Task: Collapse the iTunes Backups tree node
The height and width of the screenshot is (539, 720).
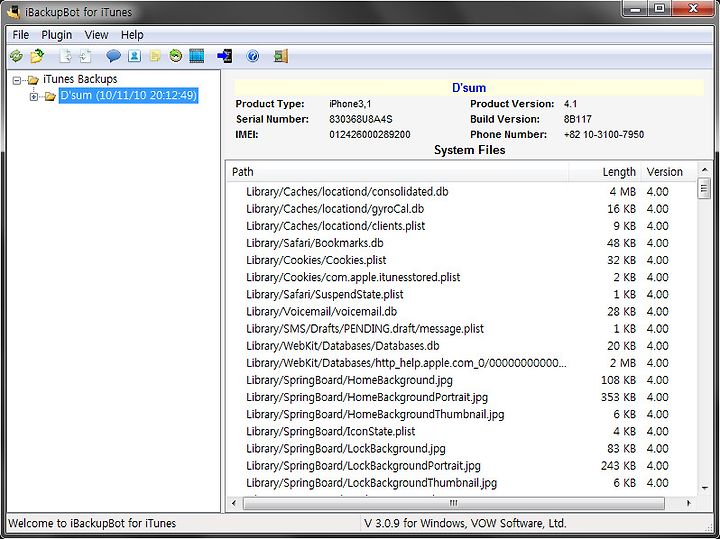Action: 17,80
